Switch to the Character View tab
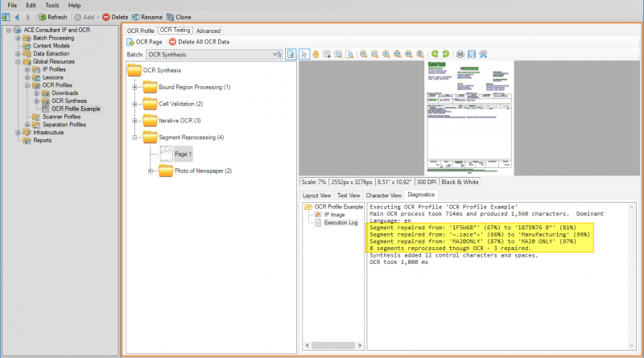This screenshot has height=358, width=644. point(383,195)
